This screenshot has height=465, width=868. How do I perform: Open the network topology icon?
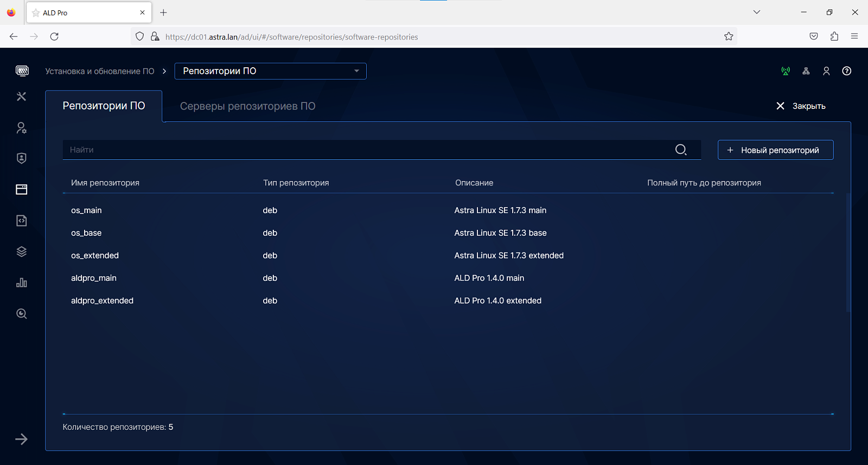806,71
